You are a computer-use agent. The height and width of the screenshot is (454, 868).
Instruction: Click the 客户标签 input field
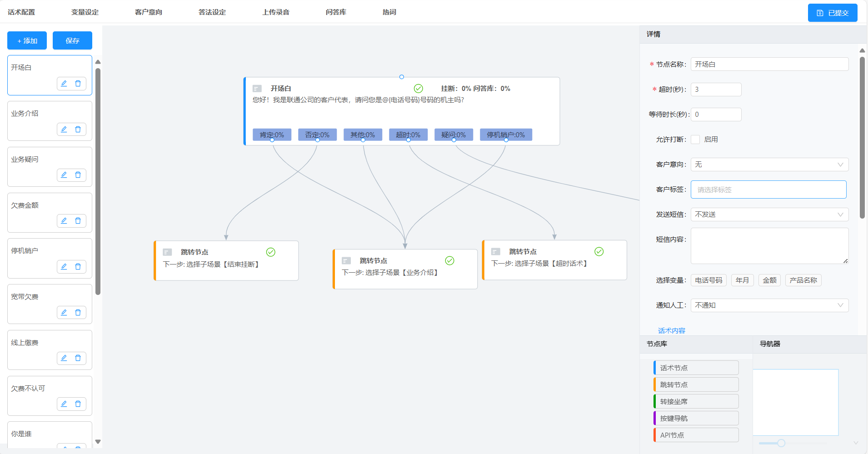point(768,190)
